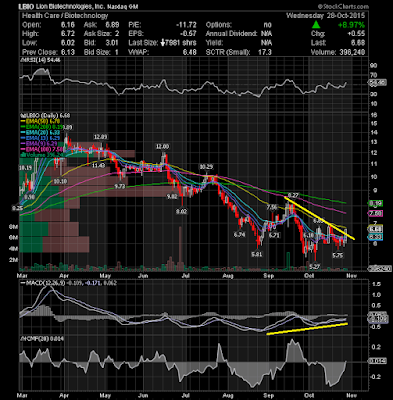Click the green 8.19 EMA(200) axis tag
This screenshot has width=393, height=400.
coord(375,203)
